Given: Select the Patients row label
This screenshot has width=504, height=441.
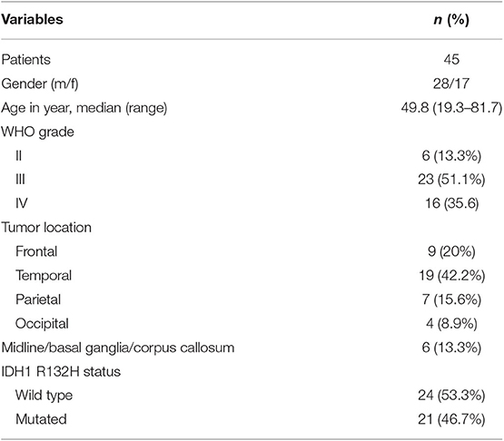Looking at the screenshot, I should click(26, 60).
